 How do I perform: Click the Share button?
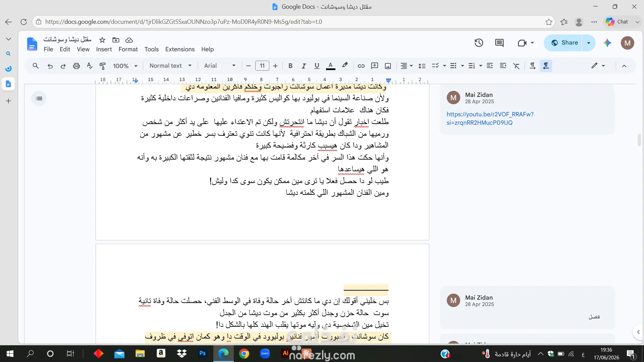point(563,43)
